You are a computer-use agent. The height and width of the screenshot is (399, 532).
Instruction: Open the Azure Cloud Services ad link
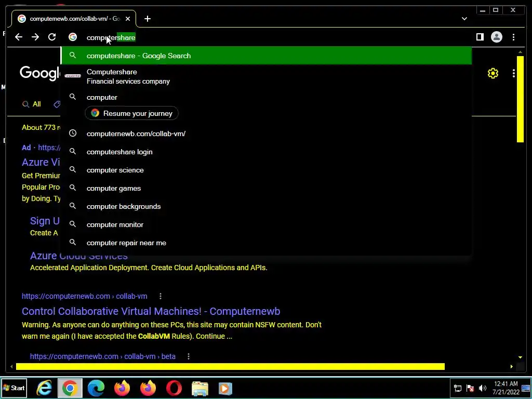coord(79,256)
